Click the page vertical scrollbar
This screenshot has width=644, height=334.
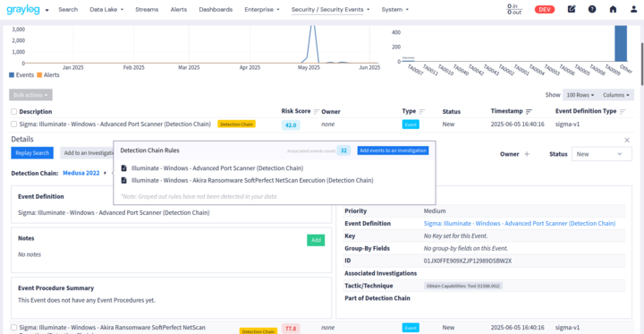point(641,64)
